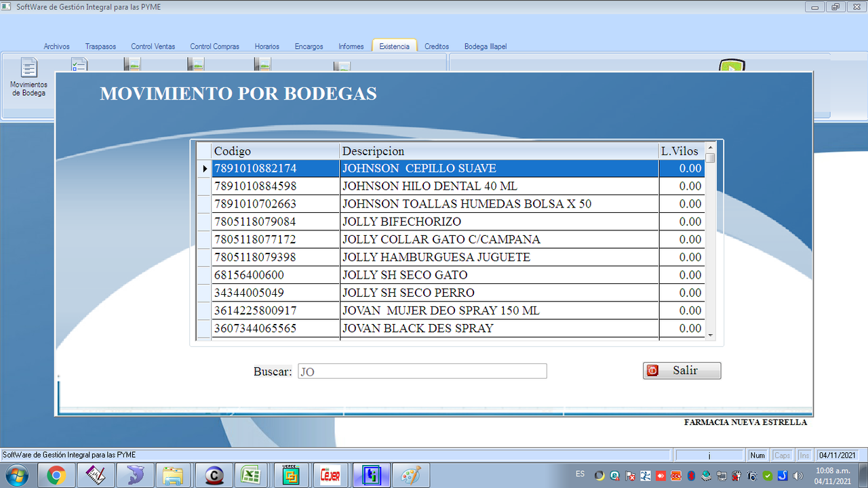The width and height of the screenshot is (868, 488).
Task: Click the Salir button
Action: tap(682, 371)
